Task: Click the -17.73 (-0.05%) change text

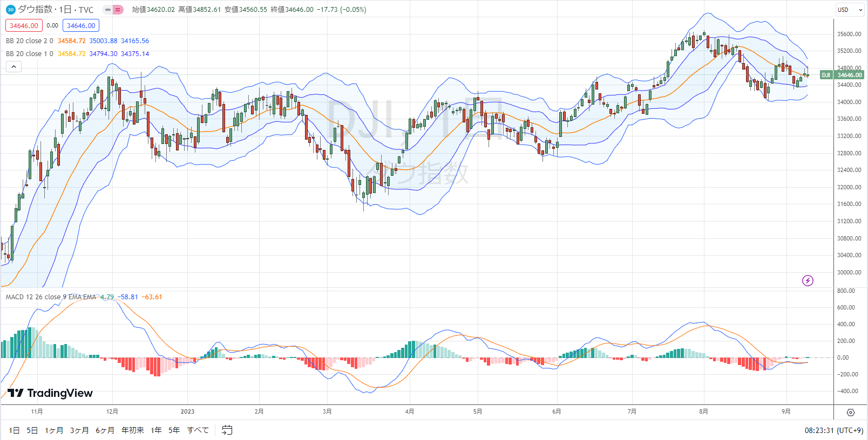Action: pos(341,10)
